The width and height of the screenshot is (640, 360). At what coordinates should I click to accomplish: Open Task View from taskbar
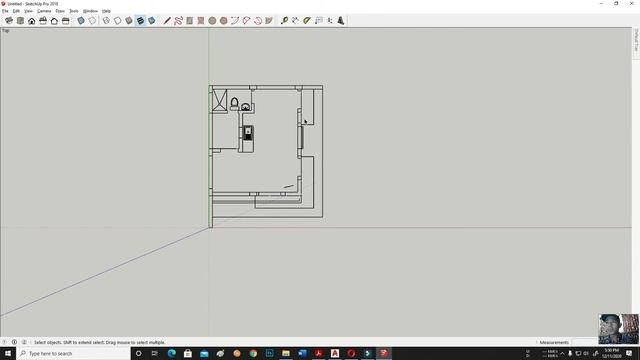155,353
